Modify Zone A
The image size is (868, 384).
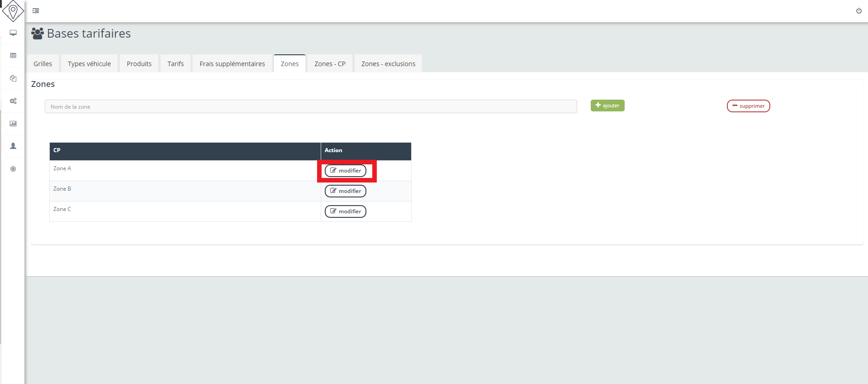pyautogui.click(x=346, y=171)
